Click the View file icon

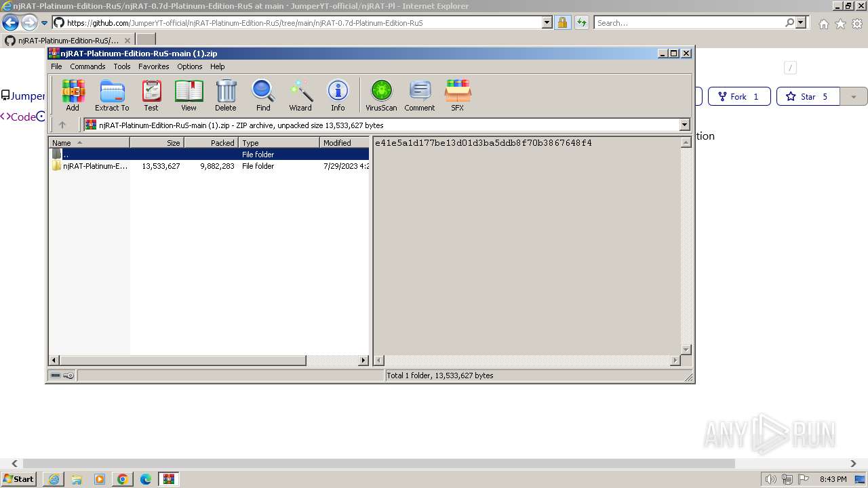189,95
